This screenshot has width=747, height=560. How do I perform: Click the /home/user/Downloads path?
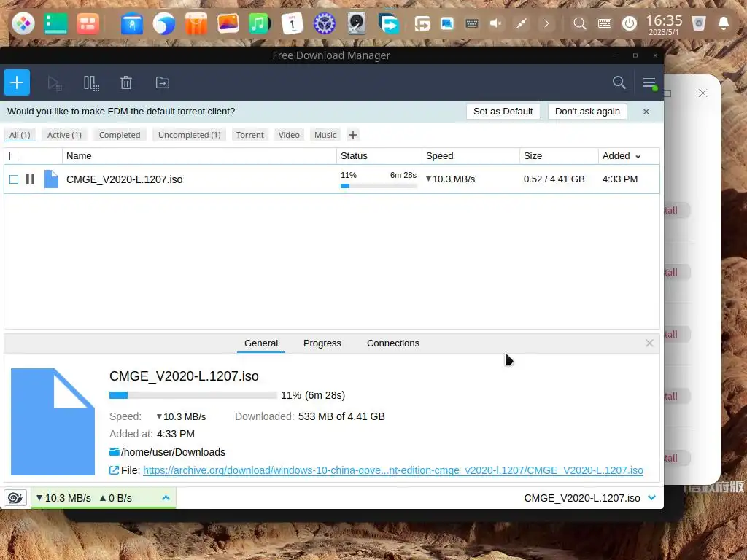(x=173, y=452)
